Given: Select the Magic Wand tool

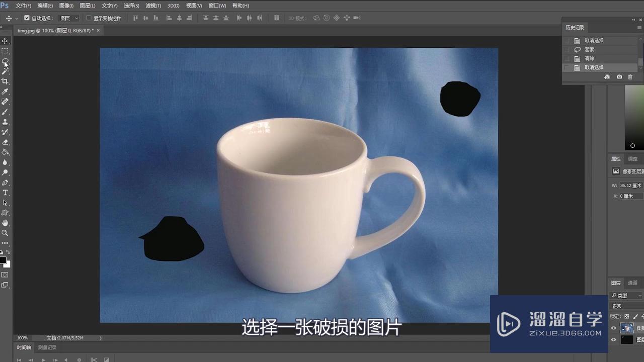Looking at the screenshot, I should coord(5,71).
